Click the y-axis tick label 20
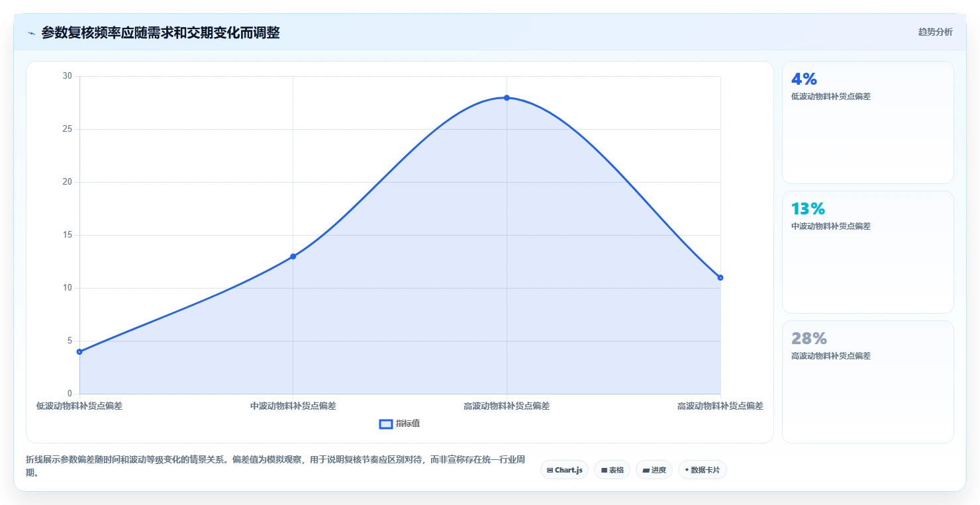This screenshot has width=980, height=505. coord(68,182)
